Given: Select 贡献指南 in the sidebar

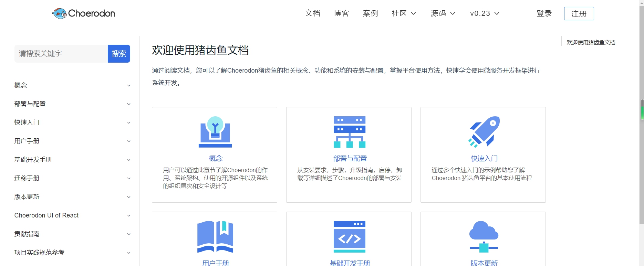Looking at the screenshot, I should (x=27, y=234).
